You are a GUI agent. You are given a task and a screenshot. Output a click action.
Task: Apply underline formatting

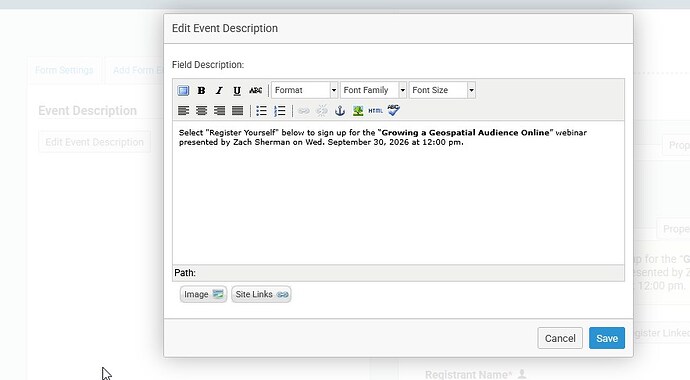237,90
